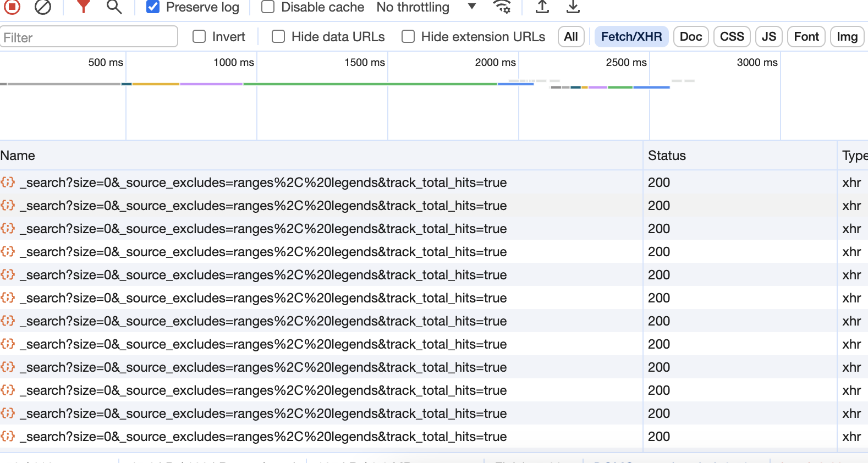Enable Hide data URLs option
This screenshot has height=463, width=868.
tap(278, 37)
